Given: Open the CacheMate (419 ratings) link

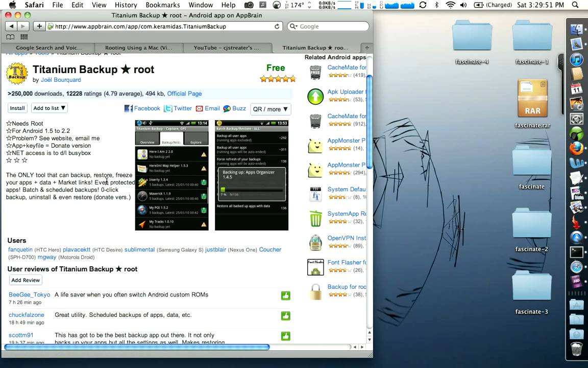Looking at the screenshot, I should (347, 67).
